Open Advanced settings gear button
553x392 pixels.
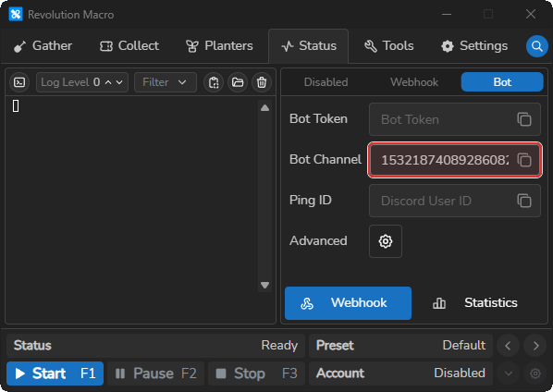(x=386, y=241)
